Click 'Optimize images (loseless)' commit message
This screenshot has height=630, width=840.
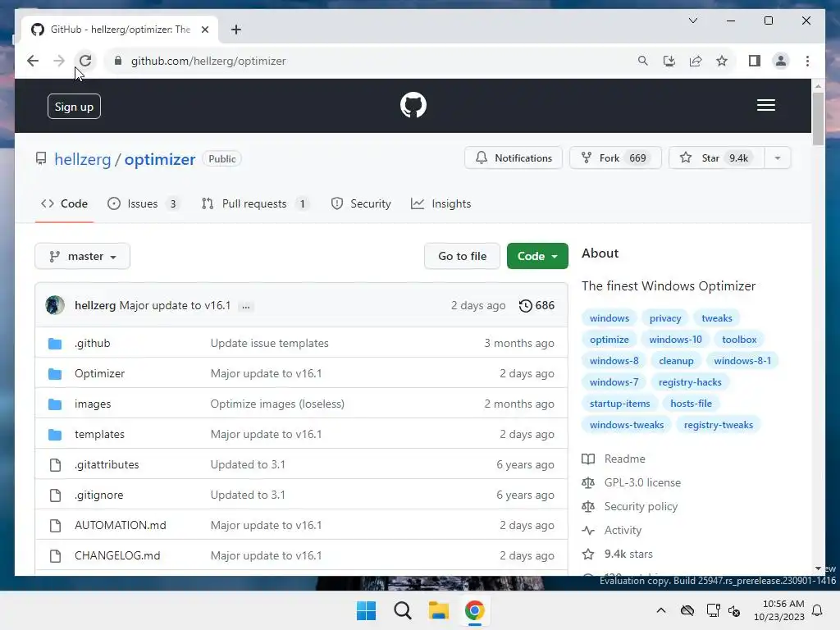(277, 404)
